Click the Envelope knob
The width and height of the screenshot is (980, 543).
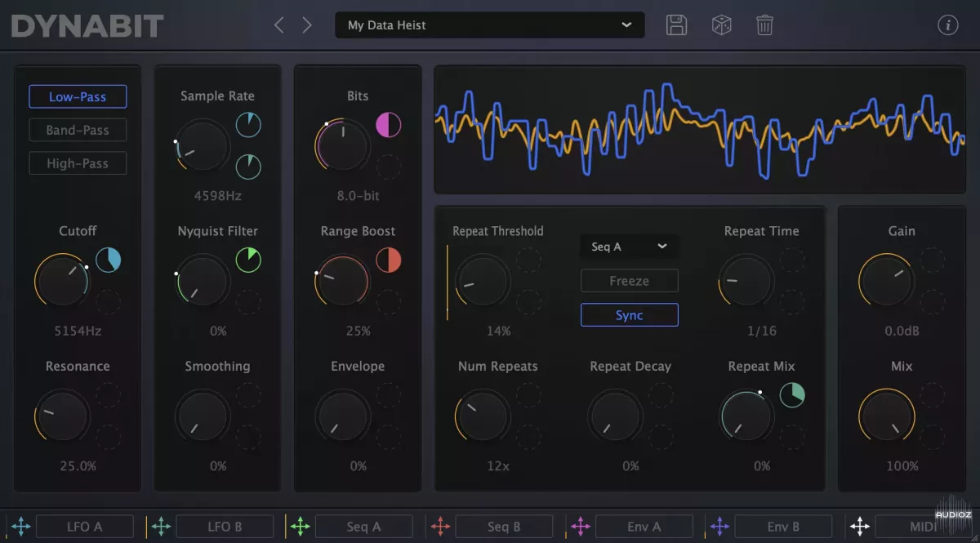click(x=343, y=416)
